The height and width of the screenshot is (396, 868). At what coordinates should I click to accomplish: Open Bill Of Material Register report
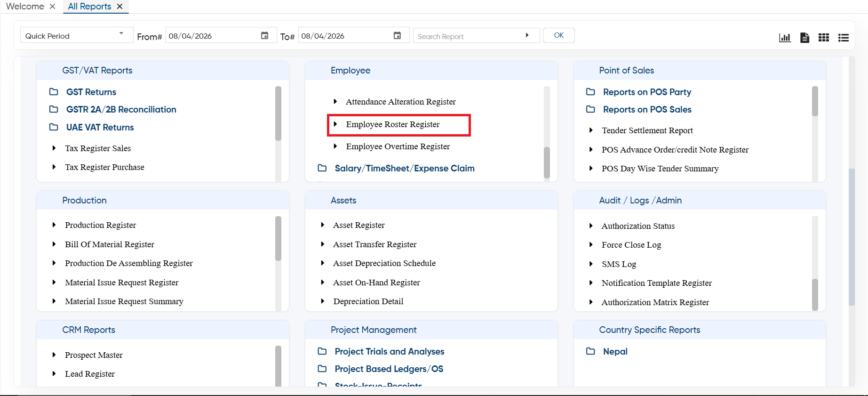pyautogui.click(x=110, y=244)
